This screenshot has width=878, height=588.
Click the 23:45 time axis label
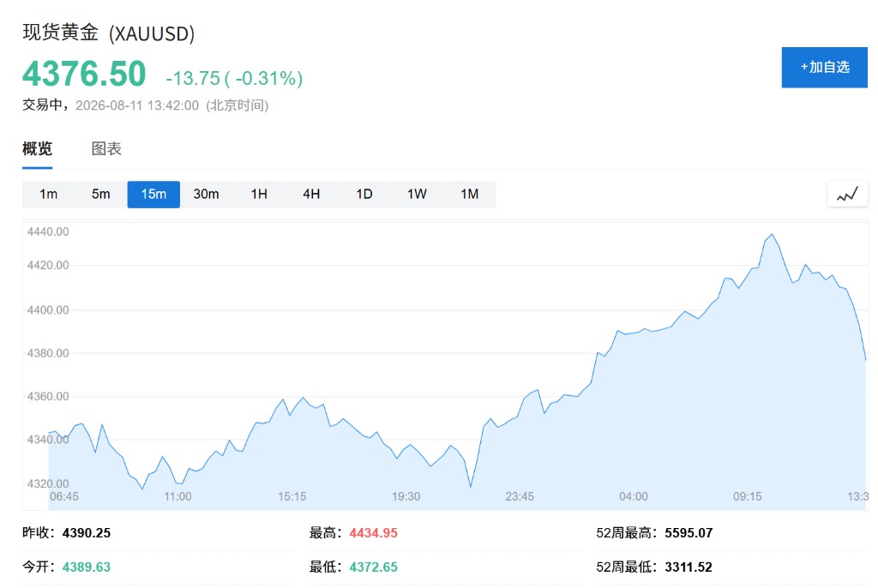520,497
